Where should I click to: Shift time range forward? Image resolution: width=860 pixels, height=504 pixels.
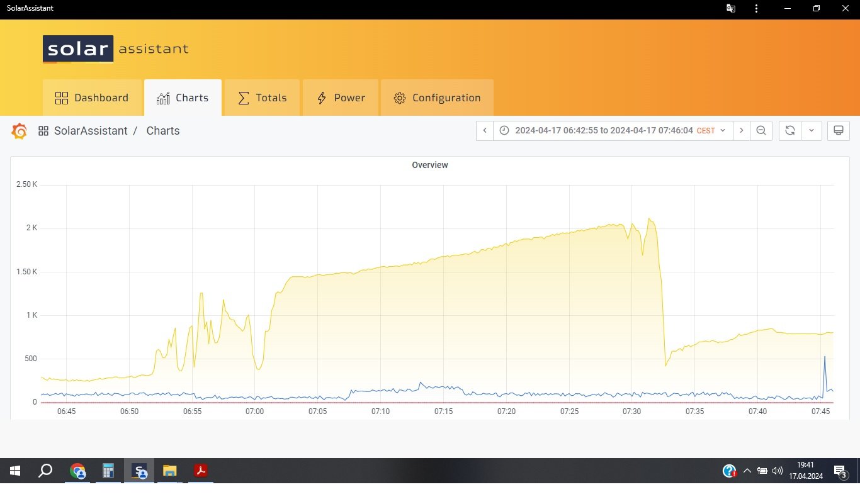pyautogui.click(x=742, y=130)
